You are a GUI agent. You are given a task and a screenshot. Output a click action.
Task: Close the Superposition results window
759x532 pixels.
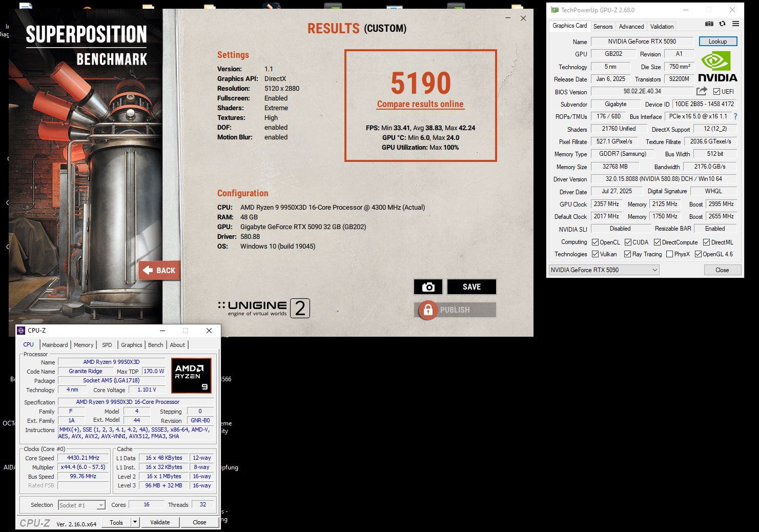coord(523,18)
